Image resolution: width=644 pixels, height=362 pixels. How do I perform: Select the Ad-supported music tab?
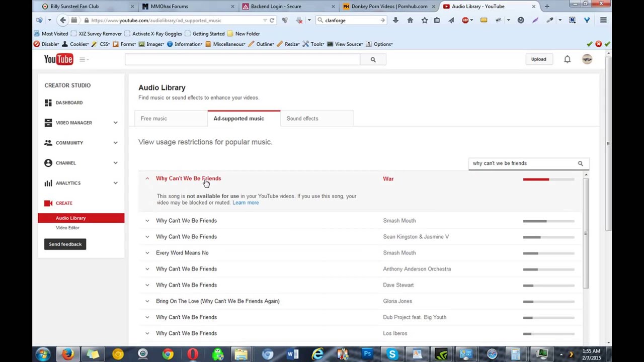coord(244,119)
